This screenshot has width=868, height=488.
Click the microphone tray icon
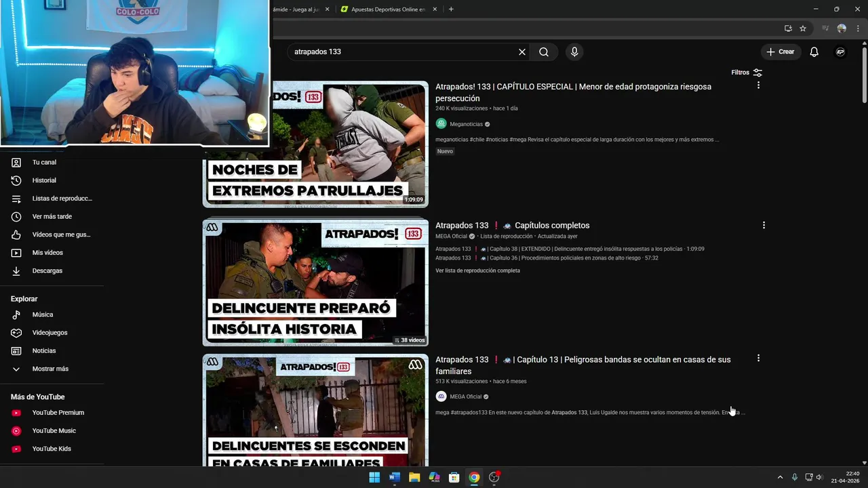tap(795, 477)
